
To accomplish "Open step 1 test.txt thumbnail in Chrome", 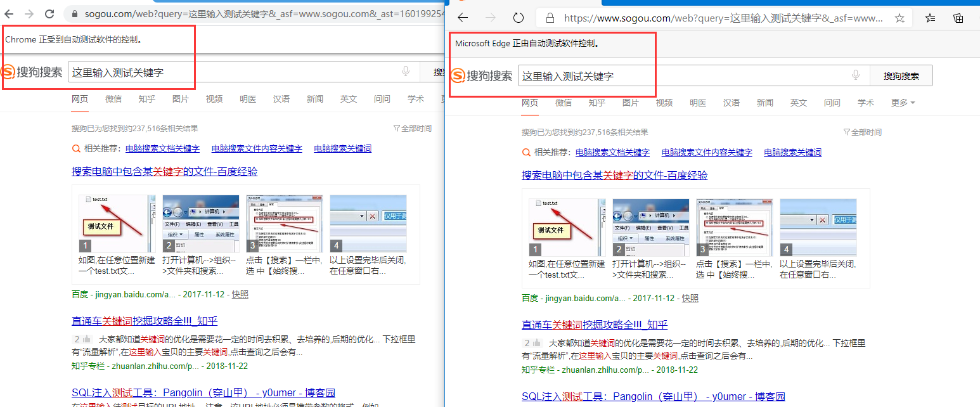I will click(x=117, y=224).
